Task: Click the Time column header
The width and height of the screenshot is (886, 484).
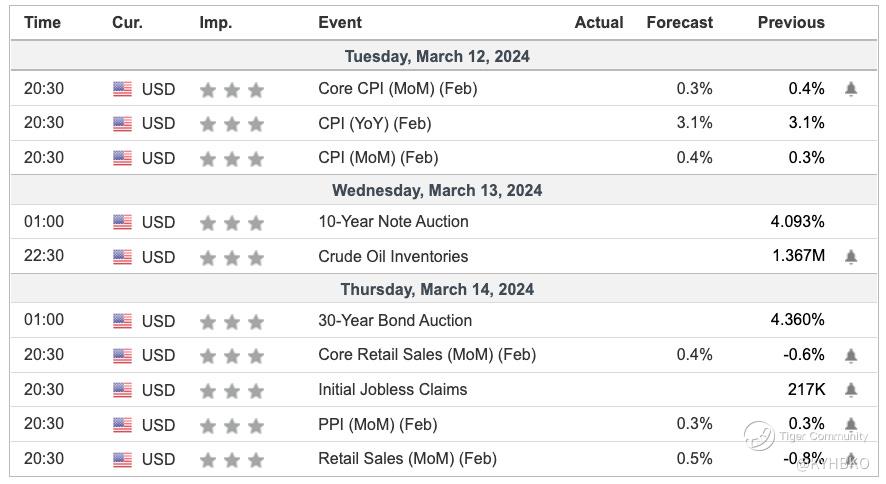Action: click(43, 22)
